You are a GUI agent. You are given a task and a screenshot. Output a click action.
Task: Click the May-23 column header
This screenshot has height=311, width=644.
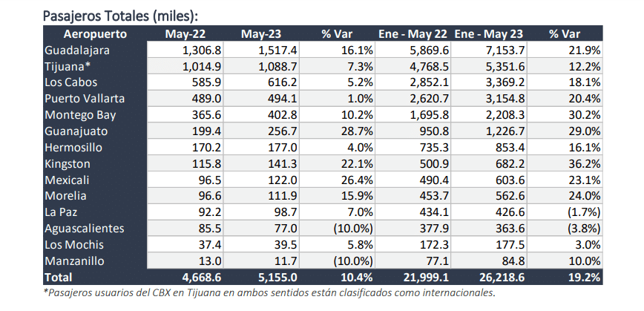pos(262,34)
